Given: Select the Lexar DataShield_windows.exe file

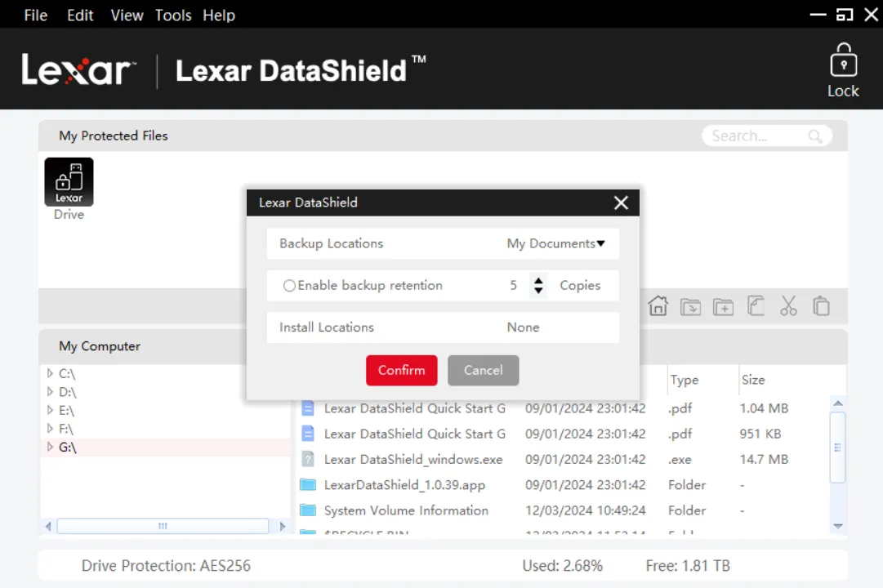Looking at the screenshot, I should pyautogui.click(x=413, y=460).
